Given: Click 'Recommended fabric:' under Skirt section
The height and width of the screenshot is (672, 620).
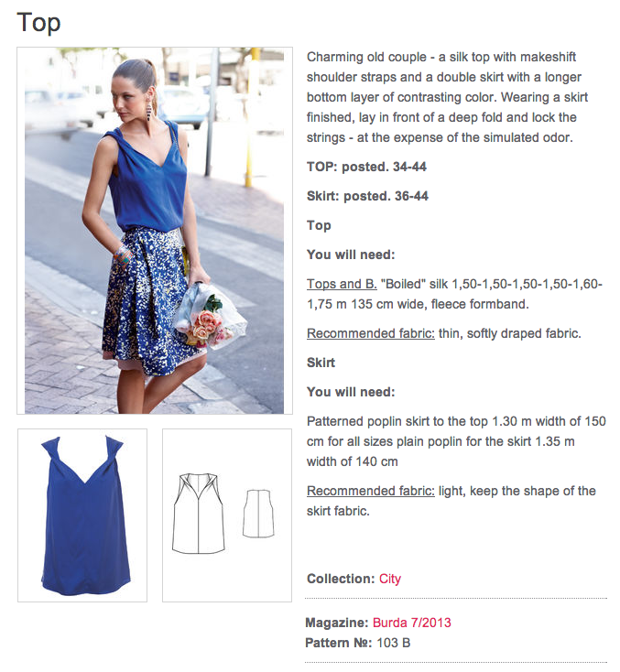Looking at the screenshot, I should click(371, 491).
